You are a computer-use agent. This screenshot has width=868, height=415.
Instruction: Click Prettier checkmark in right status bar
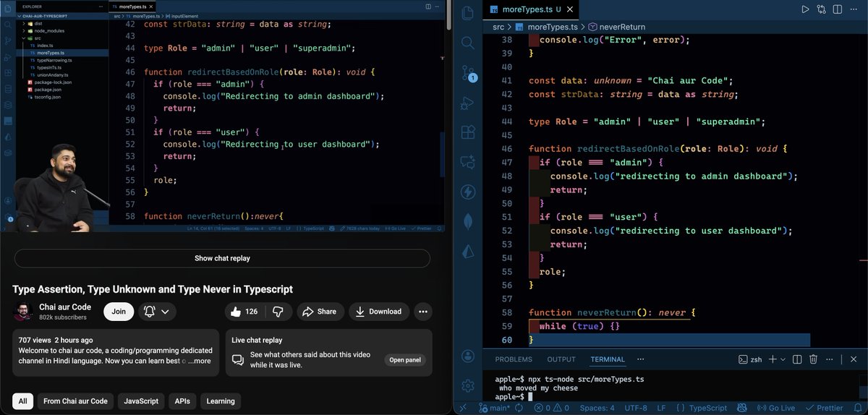[823, 408]
